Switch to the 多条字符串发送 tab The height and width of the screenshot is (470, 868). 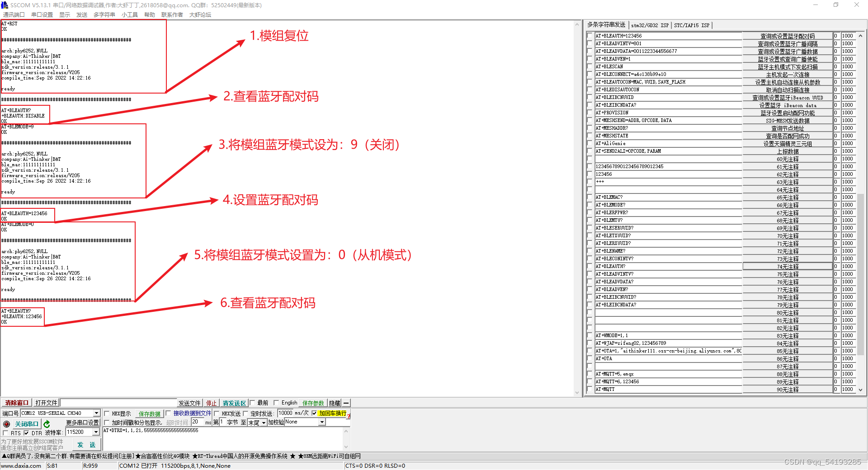pos(606,25)
